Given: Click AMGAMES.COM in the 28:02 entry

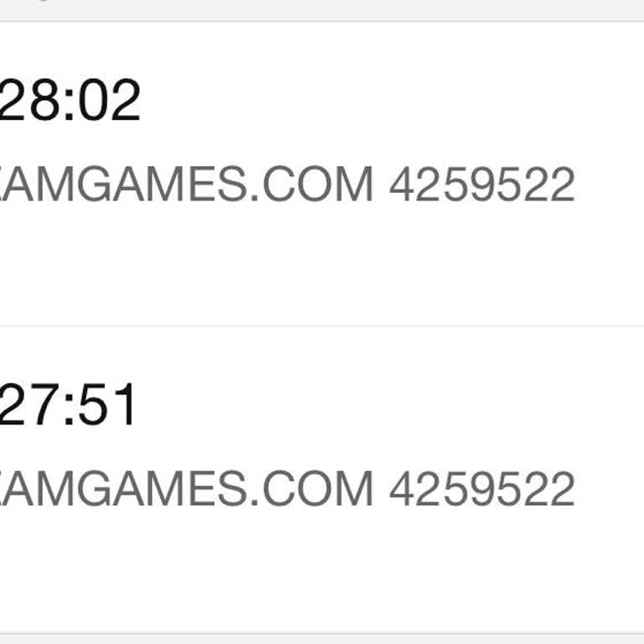Looking at the screenshot, I should 184,184.
